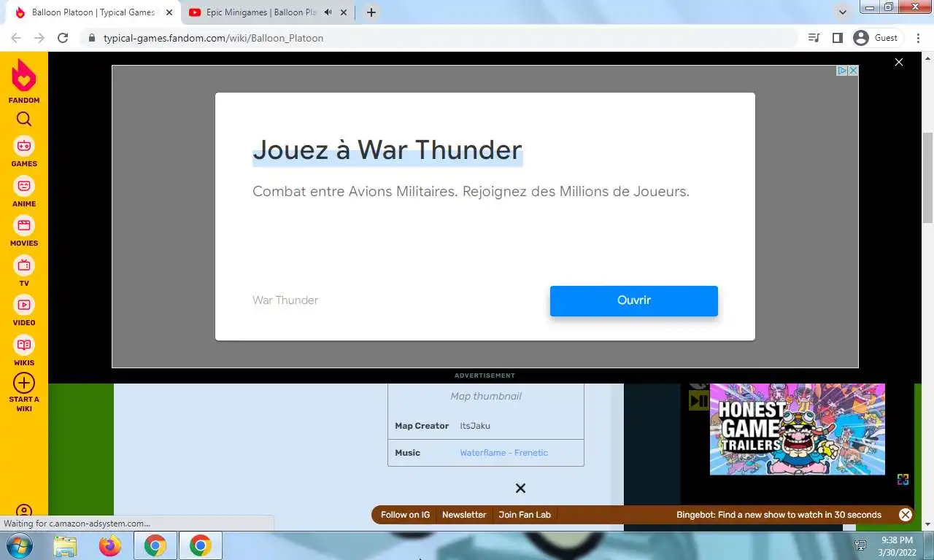The width and height of the screenshot is (934, 560).
Task: Click the colorful squares icon below the video
Action: (x=903, y=479)
